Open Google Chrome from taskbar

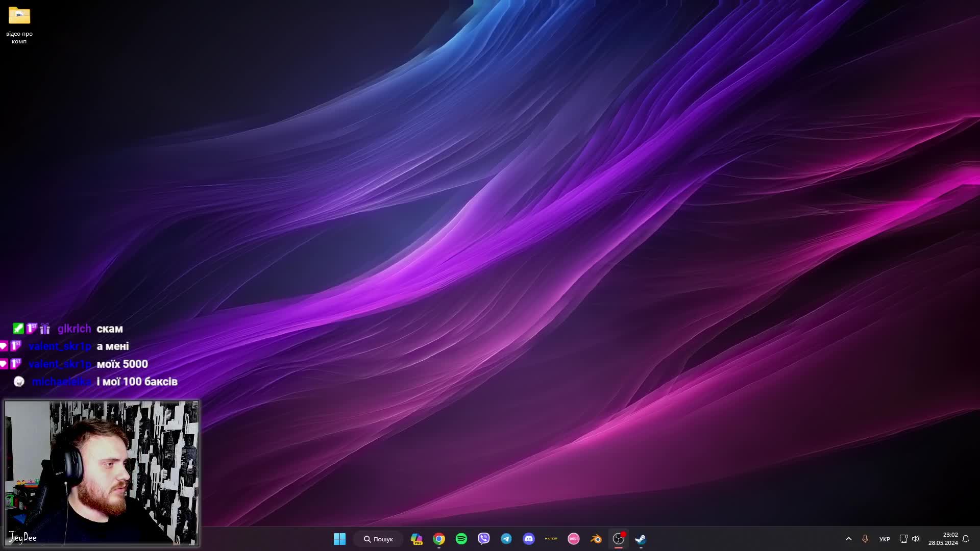click(x=439, y=539)
